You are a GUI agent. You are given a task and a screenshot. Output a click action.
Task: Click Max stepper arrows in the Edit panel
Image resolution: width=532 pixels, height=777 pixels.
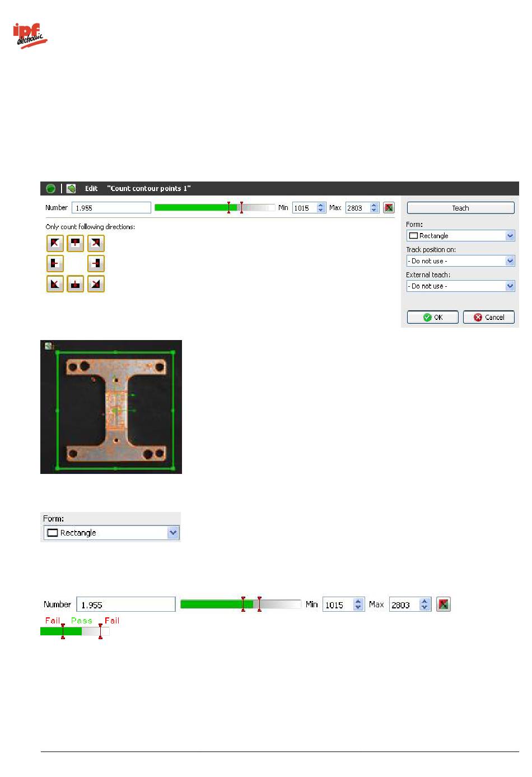tap(375, 208)
